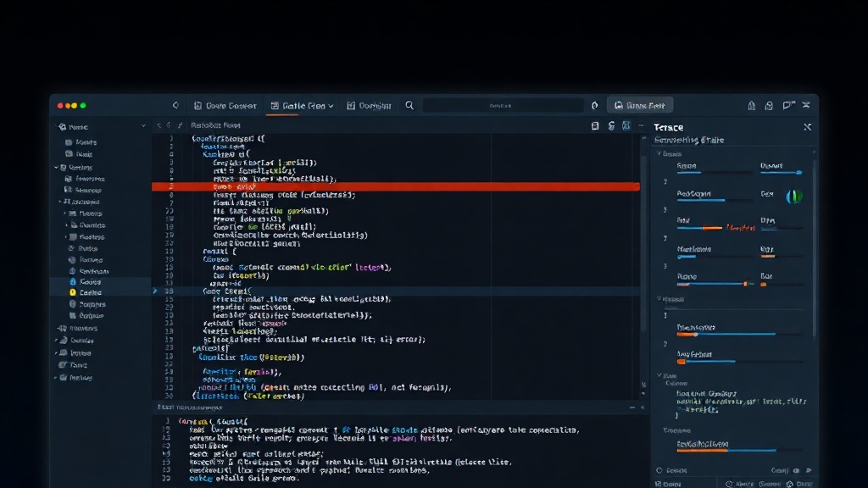Expand the first nested folder under the striped group
The height and width of the screenshot is (488, 868).
[x=64, y=213]
